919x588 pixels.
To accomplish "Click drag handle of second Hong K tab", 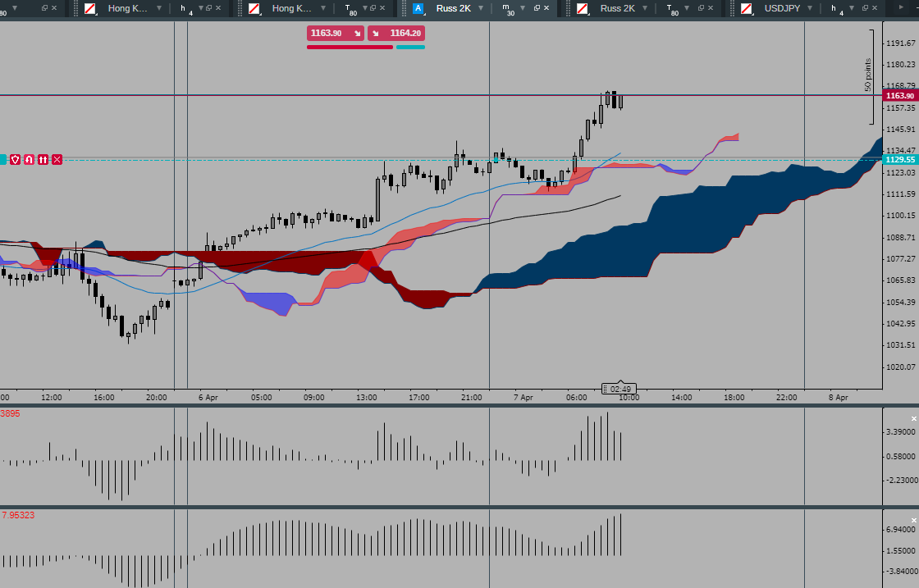I will point(240,8).
